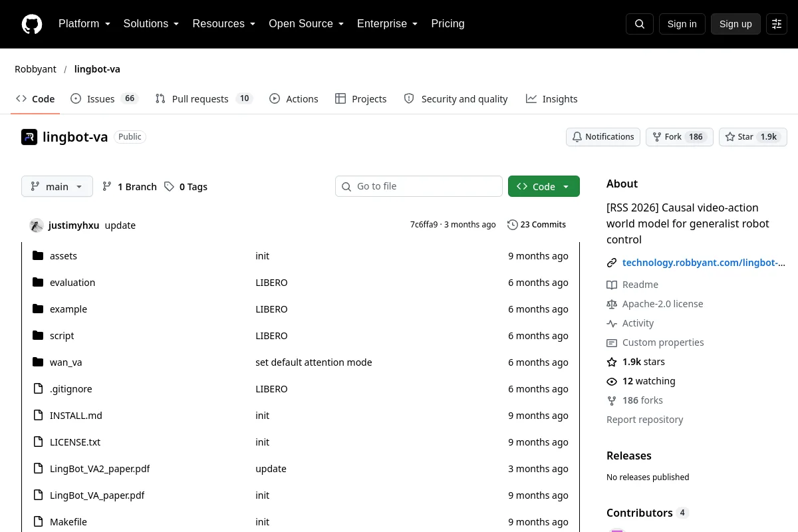Expand the Enterprise menu
The height and width of the screenshot is (532, 798).
(x=388, y=24)
